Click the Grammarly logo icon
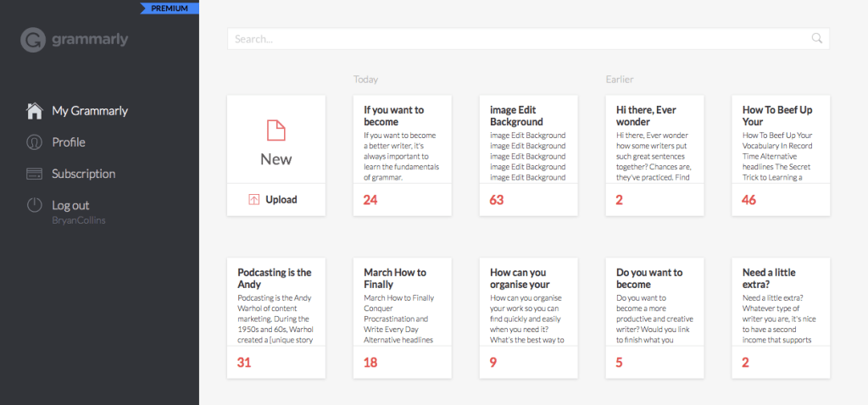This screenshot has height=405, width=868. [32, 40]
